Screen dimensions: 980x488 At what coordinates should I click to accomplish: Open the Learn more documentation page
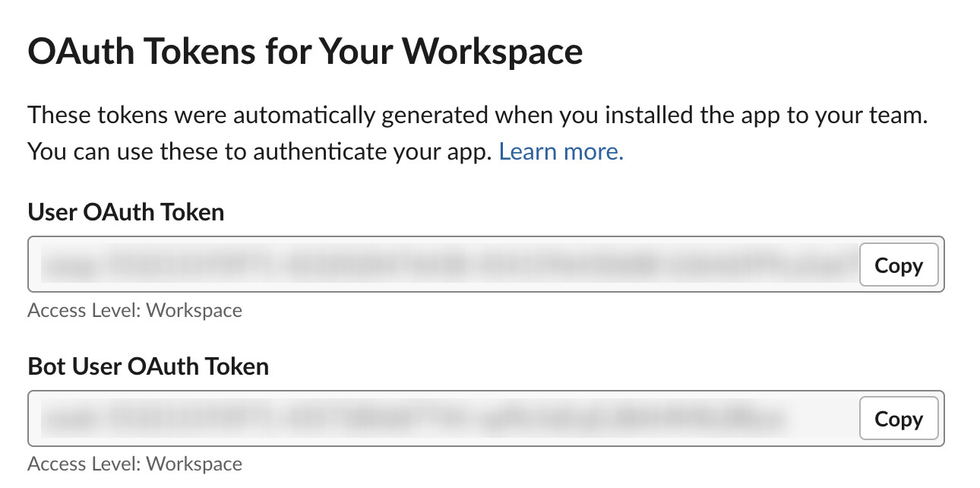pyautogui.click(x=560, y=151)
